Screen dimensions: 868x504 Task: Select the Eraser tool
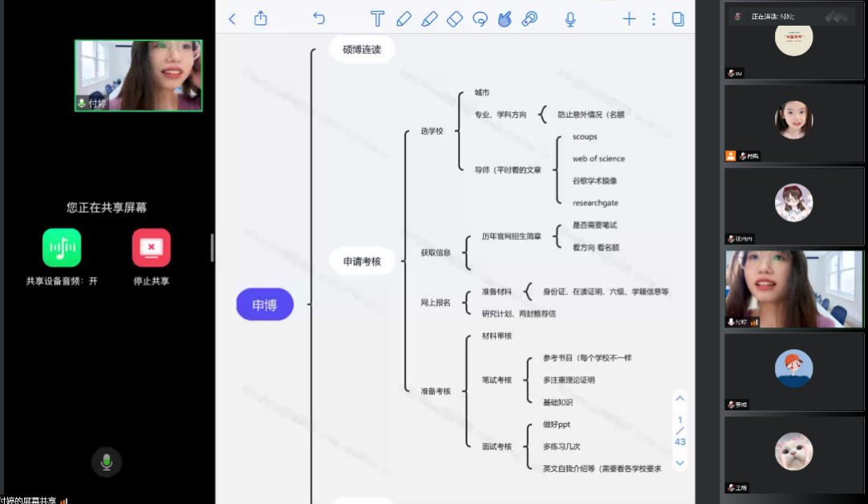pyautogui.click(x=455, y=19)
